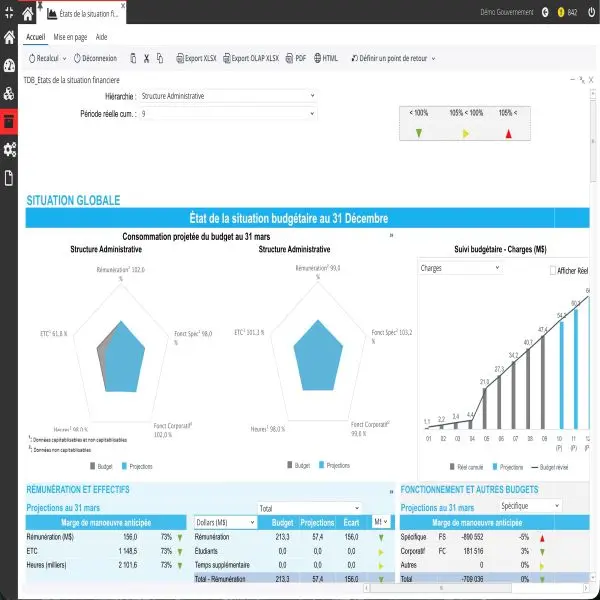
Task: Export report as PDF
Action: point(296,58)
